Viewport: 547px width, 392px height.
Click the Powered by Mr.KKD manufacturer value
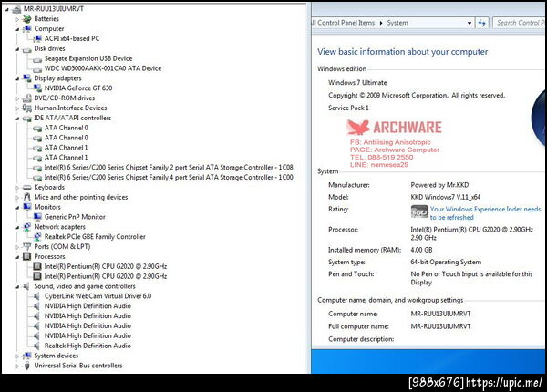(439, 185)
